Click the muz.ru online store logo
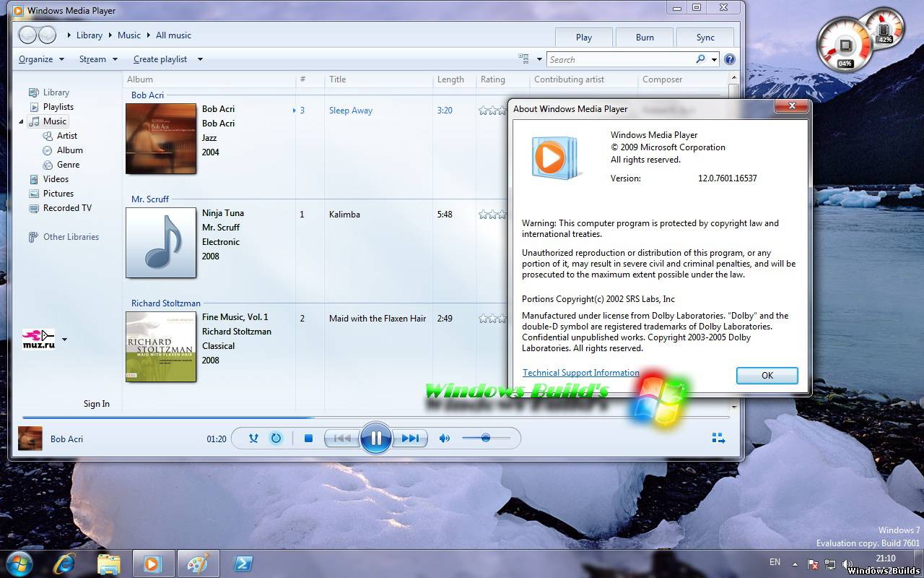Screen dimensions: 924x578 (38, 339)
